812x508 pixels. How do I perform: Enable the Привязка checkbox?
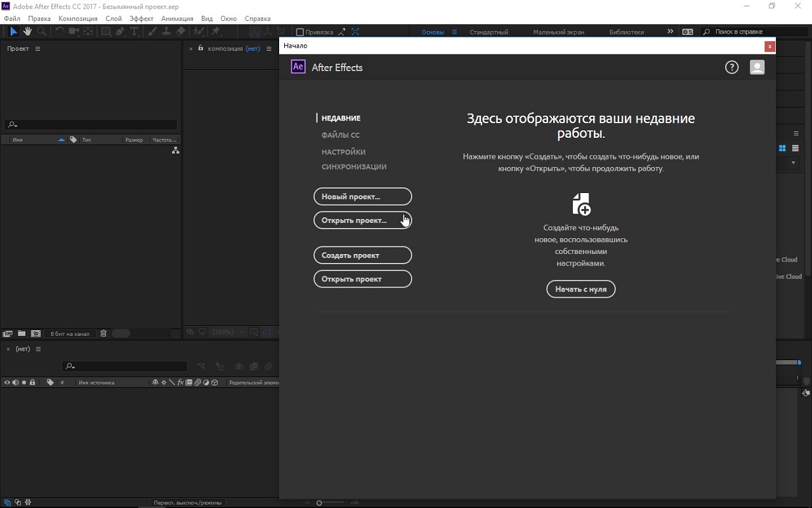pos(300,32)
